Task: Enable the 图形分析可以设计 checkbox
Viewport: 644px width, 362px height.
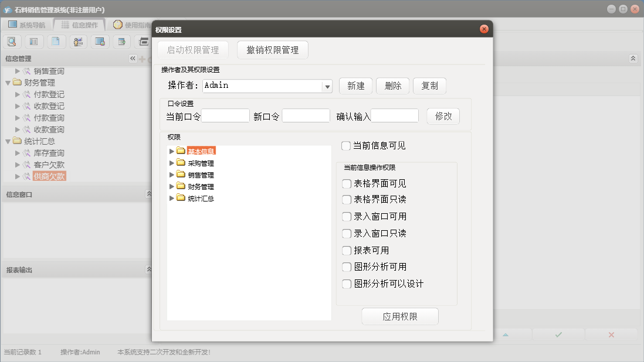Action: [x=347, y=284]
